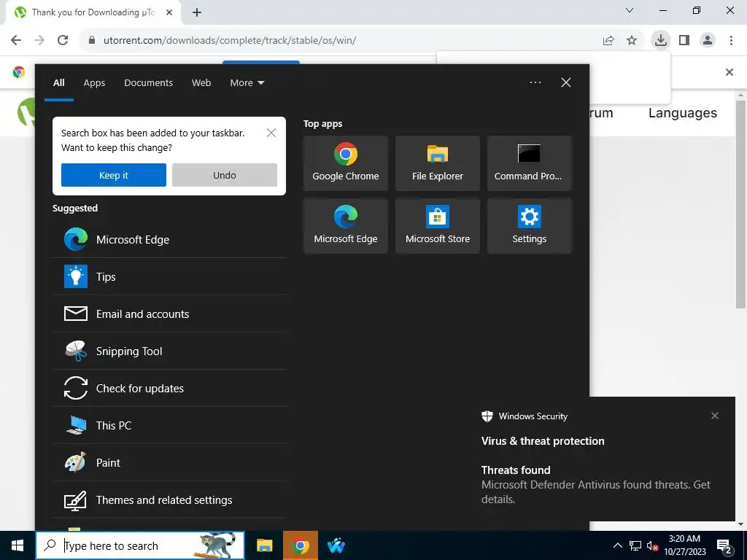Image resolution: width=747 pixels, height=560 pixels.
Task: Open Settings tile in Top apps
Action: pyautogui.click(x=530, y=226)
